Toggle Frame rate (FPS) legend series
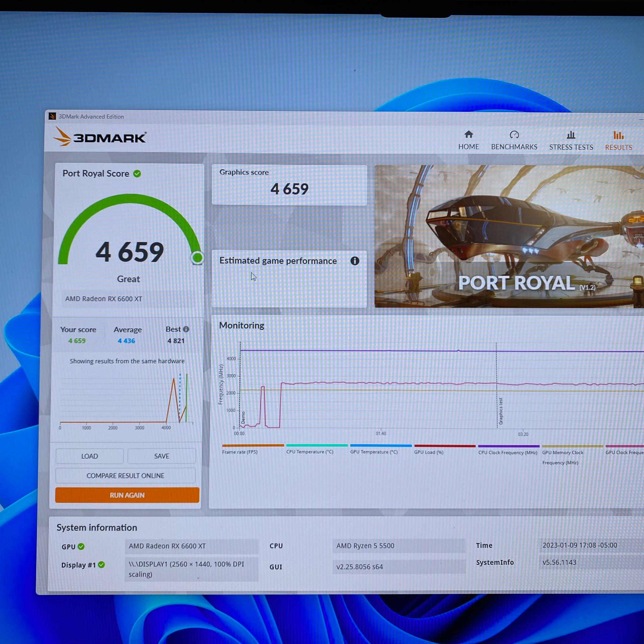 [253, 449]
